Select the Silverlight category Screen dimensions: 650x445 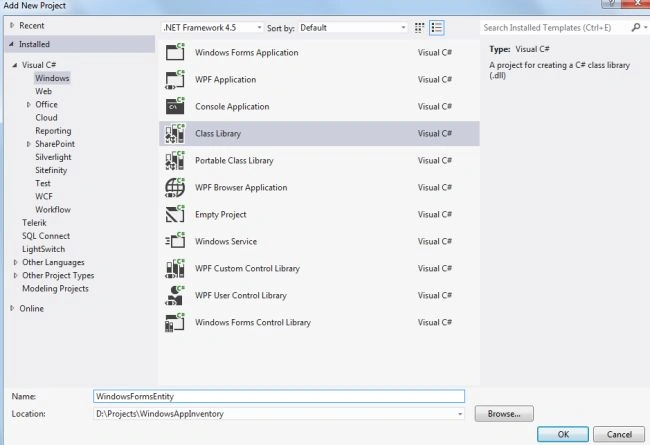(x=53, y=157)
